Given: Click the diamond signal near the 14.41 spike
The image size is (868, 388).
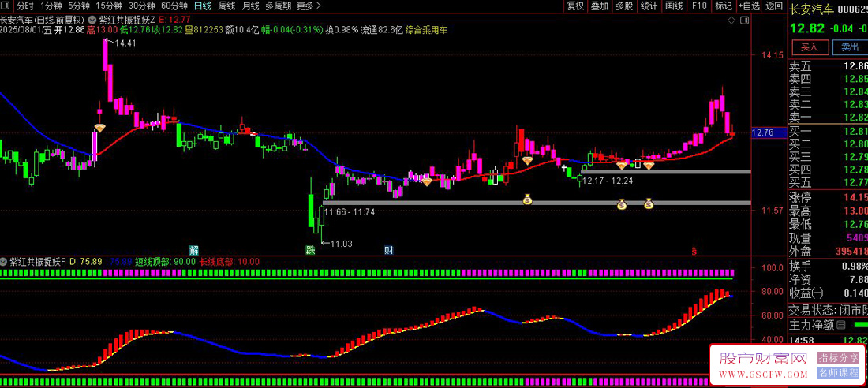Looking at the screenshot, I should 99,129.
